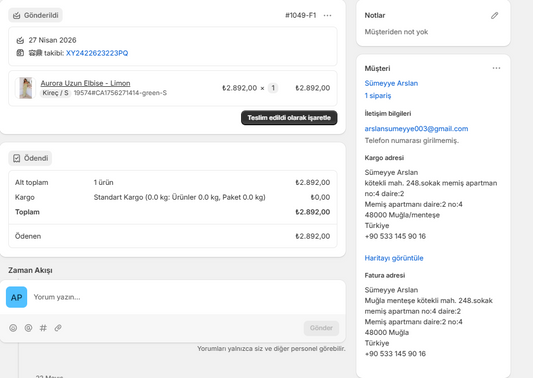
Task: Click the İletişim bilgileri heading
Action: pos(388,114)
